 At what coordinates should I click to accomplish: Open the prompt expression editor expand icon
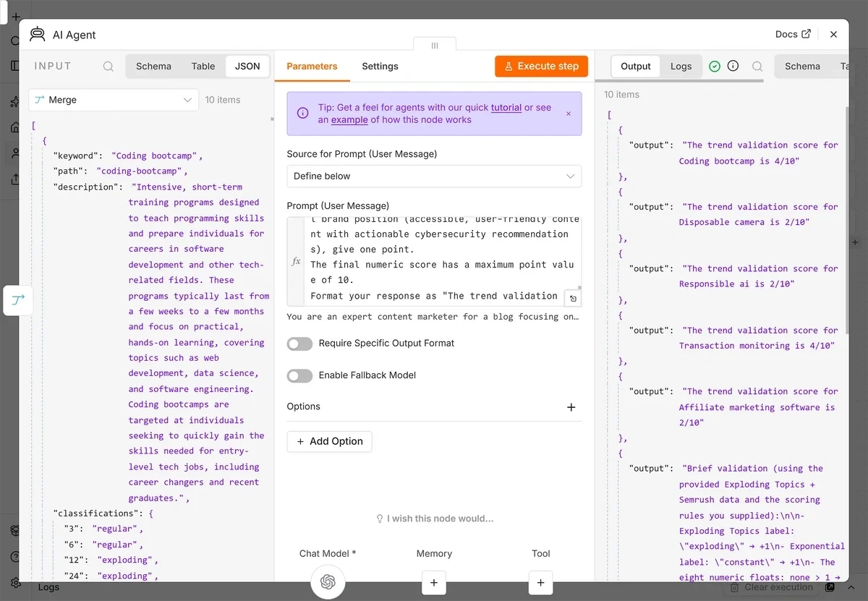tap(573, 298)
